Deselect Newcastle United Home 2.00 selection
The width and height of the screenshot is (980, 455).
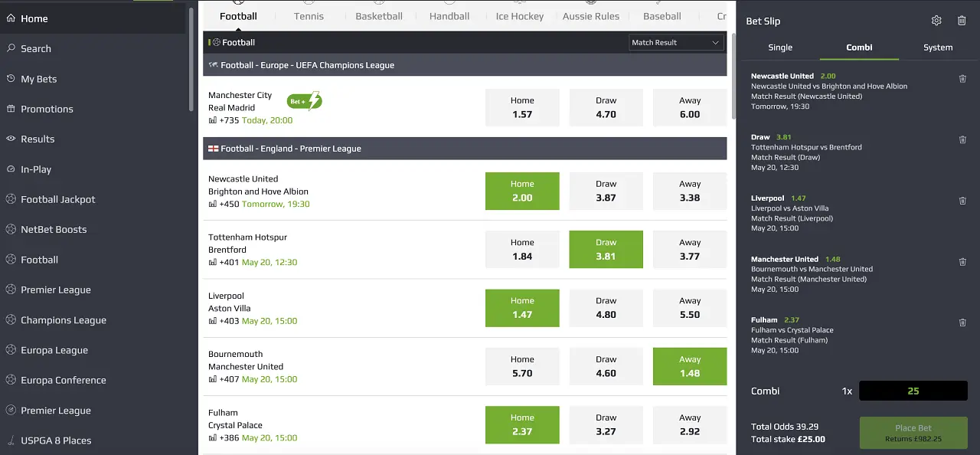tap(522, 191)
